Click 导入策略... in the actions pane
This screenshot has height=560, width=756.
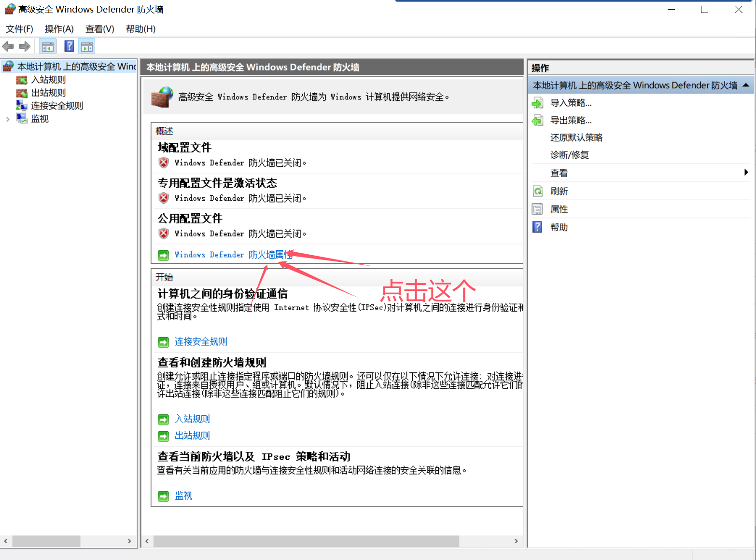571,103
